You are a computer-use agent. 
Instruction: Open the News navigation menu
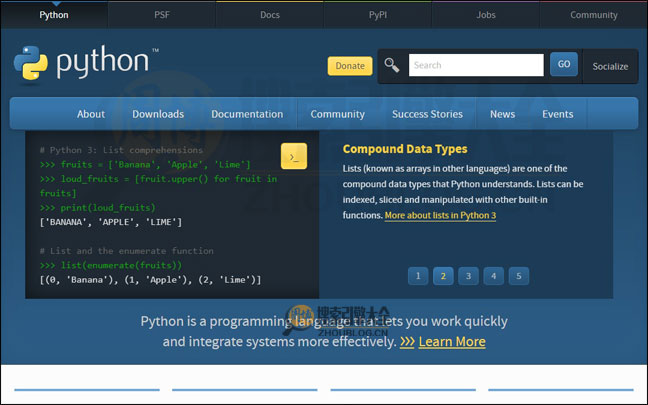pyautogui.click(x=503, y=114)
